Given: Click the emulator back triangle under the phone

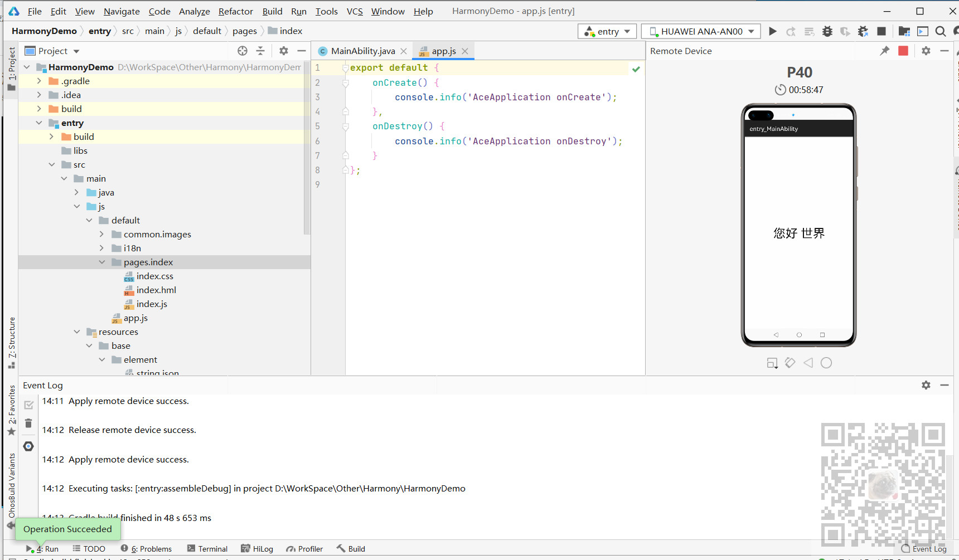Looking at the screenshot, I should pyautogui.click(x=808, y=363).
